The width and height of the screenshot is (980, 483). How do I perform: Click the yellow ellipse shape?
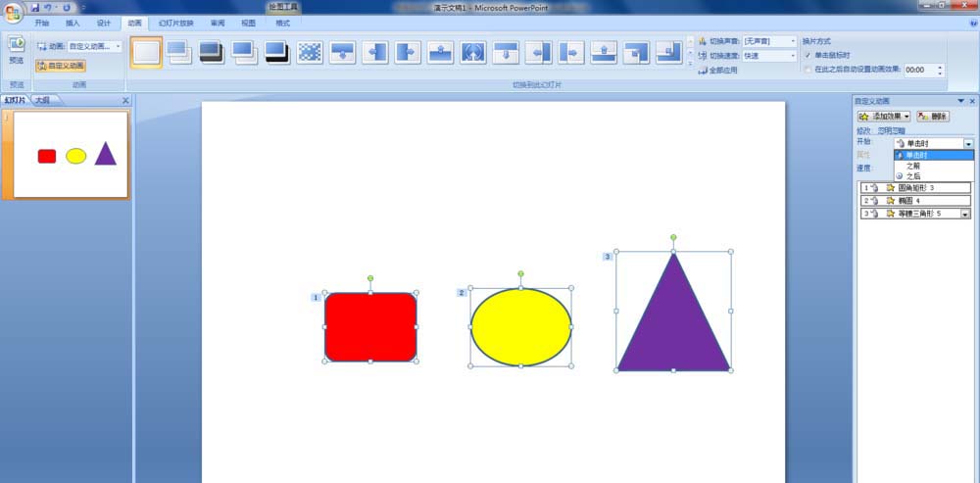pos(520,327)
